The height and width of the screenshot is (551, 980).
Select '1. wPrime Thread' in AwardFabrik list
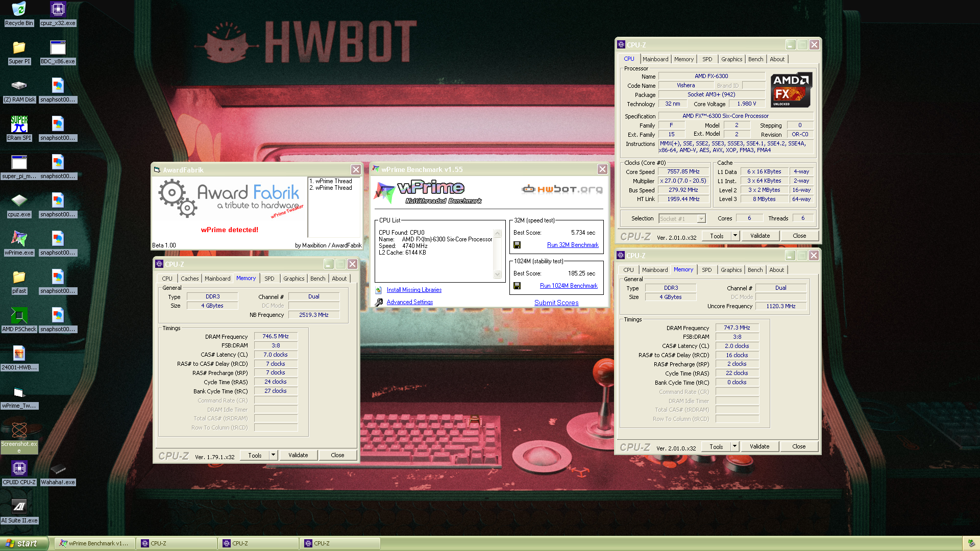pyautogui.click(x=331, y=181)
